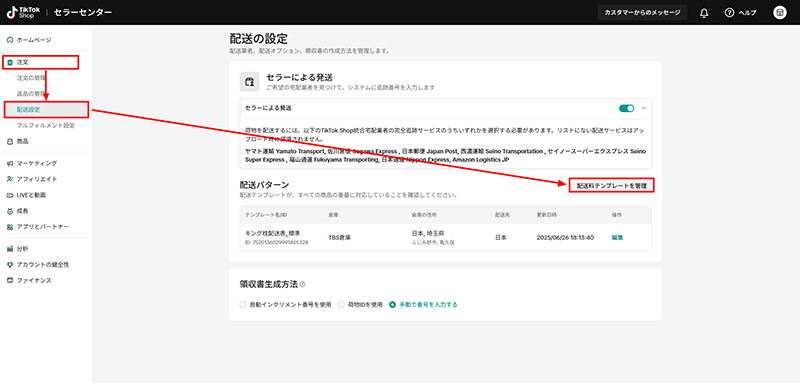Click the info icon beside 領収書生成方法
This screenshot has height=383, width=800.
pos(303,284)
